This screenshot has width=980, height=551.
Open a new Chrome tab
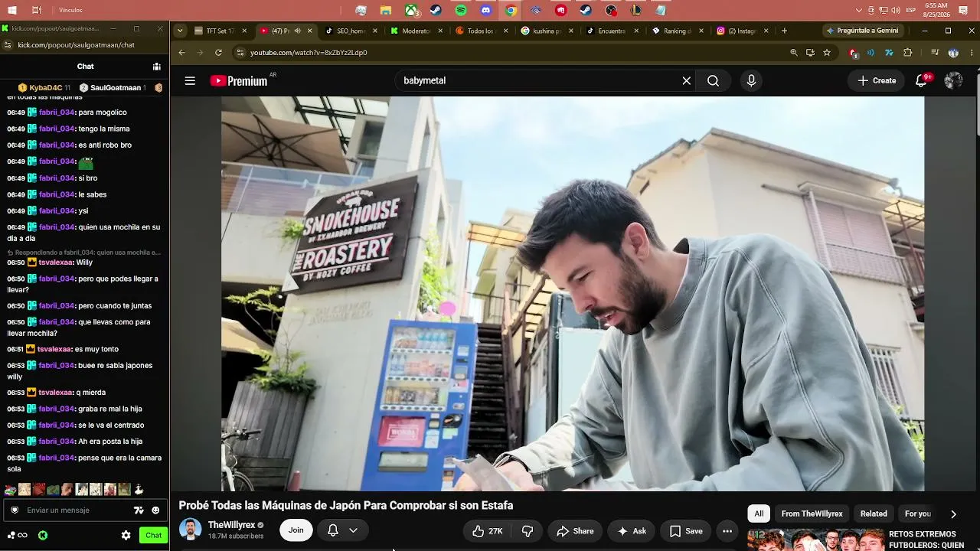click(x=784, y=31)
